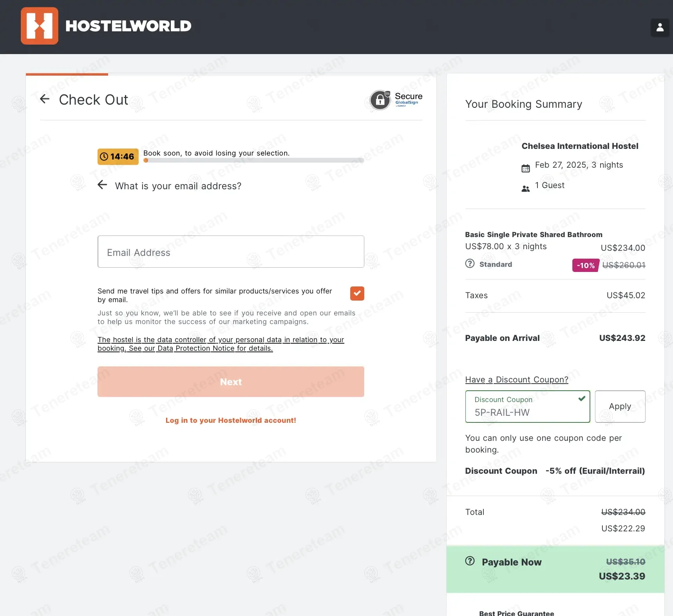The image size is (673, 616).
Task: Click the calendar icon beside Feb 27, 2025
Action: point(525,168)
